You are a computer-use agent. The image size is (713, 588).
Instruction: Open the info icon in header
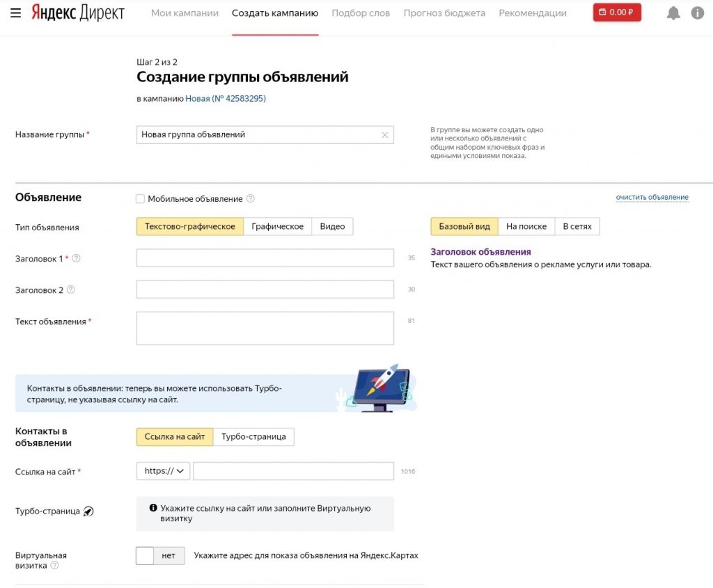(697, 13)
